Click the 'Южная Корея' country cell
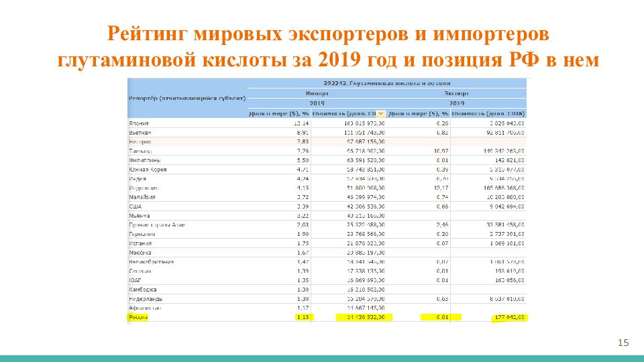This screenshot has height=362, width=644. tap(148, 170)
